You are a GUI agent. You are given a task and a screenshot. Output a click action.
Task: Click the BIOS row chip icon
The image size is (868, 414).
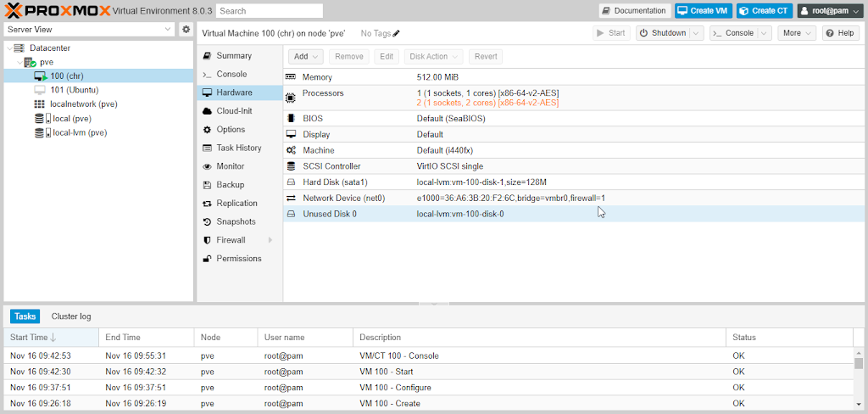coord(291,119)
